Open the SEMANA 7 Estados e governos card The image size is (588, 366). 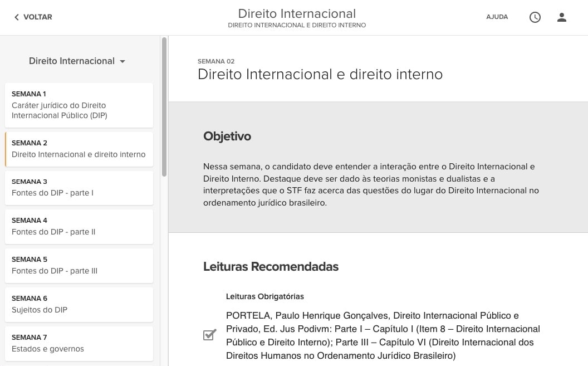click(x=79, y=344)
